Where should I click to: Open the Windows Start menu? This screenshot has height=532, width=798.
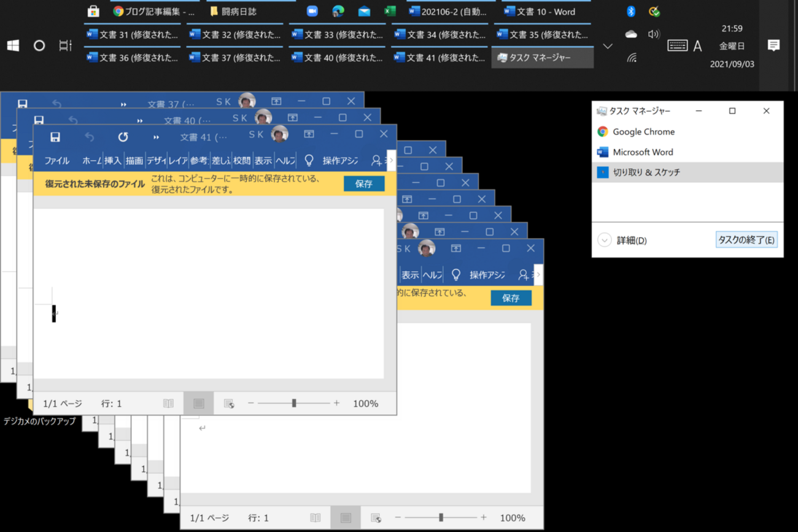click(x=13, y=45)
